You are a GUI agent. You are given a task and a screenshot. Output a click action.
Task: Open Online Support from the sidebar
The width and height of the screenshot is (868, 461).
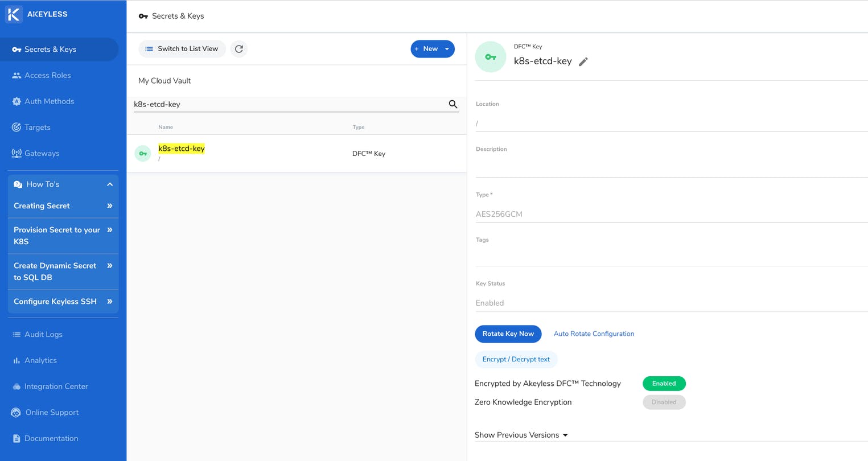(x=52, y=412)
